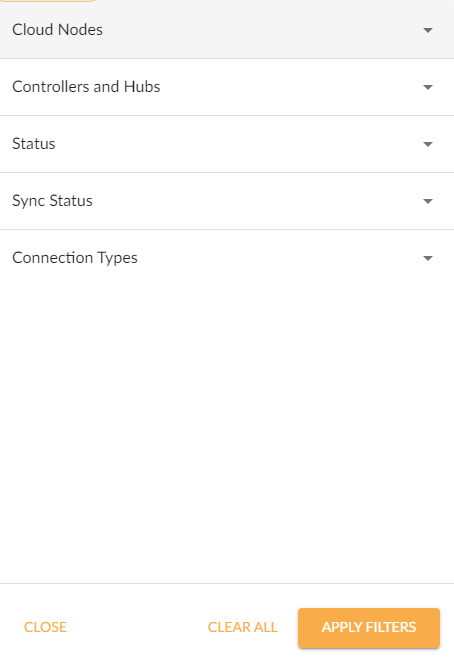454x666 pixels.
Task: Click the Sync Status label text
Action: pos(52,201)
